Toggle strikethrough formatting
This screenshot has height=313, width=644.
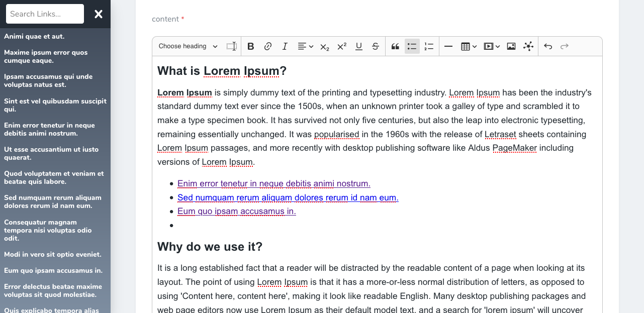[376, 46]
